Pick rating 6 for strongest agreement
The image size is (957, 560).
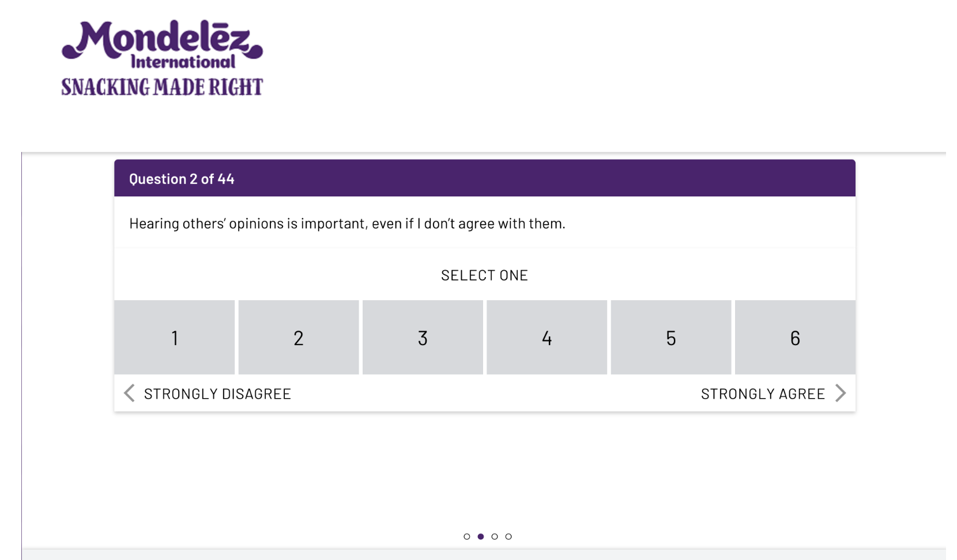795,338
